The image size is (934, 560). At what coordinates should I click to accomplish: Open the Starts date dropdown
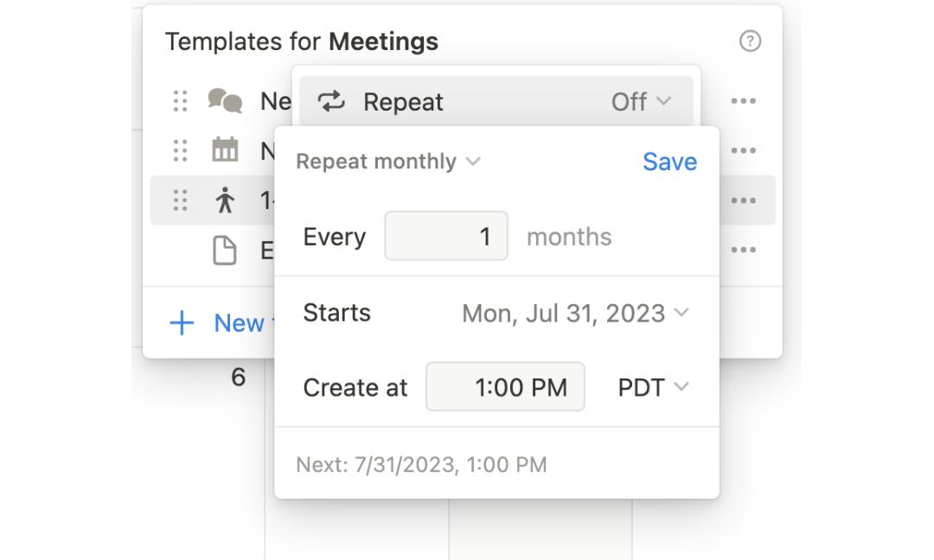575,313
